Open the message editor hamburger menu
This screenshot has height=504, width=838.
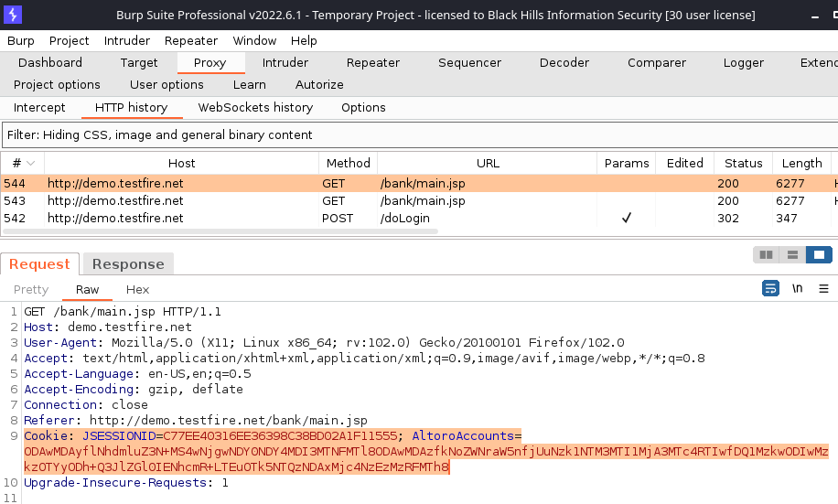click(824, 289)
